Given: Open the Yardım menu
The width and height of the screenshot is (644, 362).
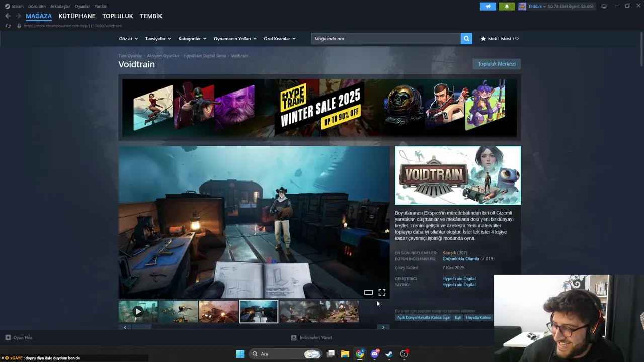Looking at the screenshot, I should click(x=101, y=6).
